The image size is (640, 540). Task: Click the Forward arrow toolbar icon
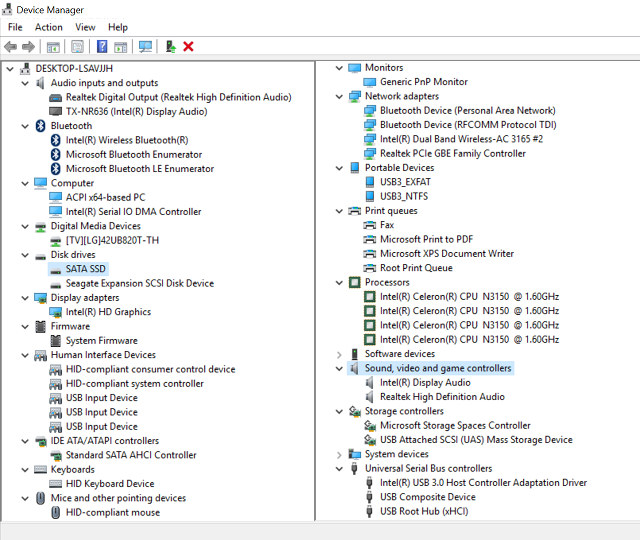pos(28,47)
